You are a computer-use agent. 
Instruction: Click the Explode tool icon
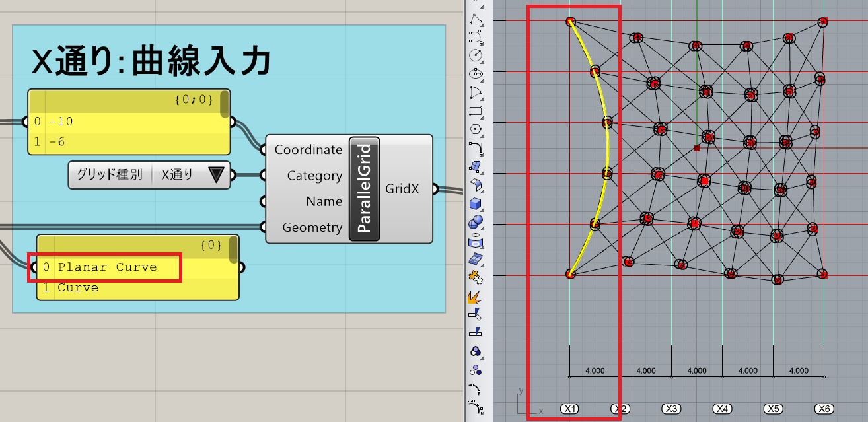[x=476, y=297]
